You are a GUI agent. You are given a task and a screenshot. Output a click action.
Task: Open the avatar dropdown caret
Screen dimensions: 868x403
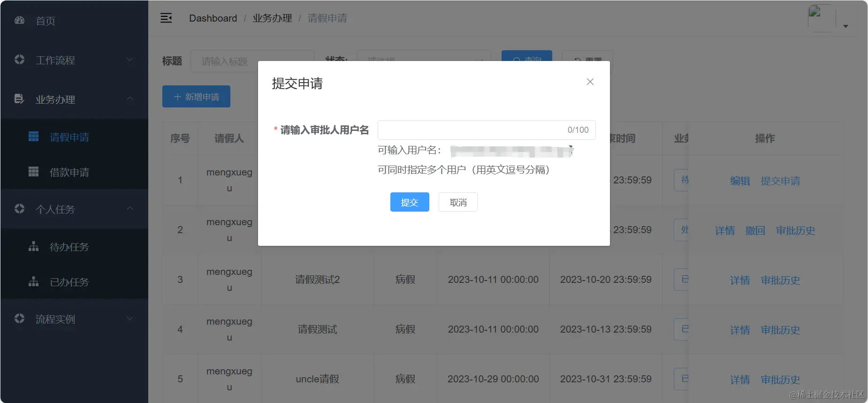(845, 26)
